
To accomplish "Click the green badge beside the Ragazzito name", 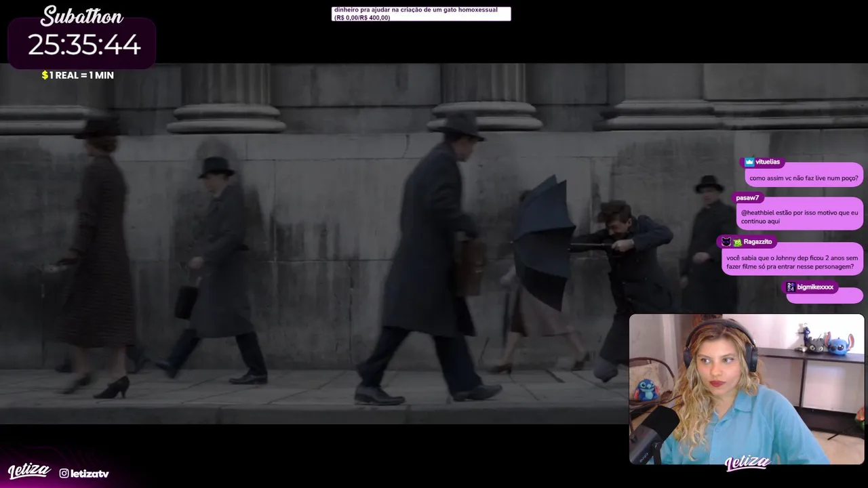I will pyautogui.click(x=737, y=242).
